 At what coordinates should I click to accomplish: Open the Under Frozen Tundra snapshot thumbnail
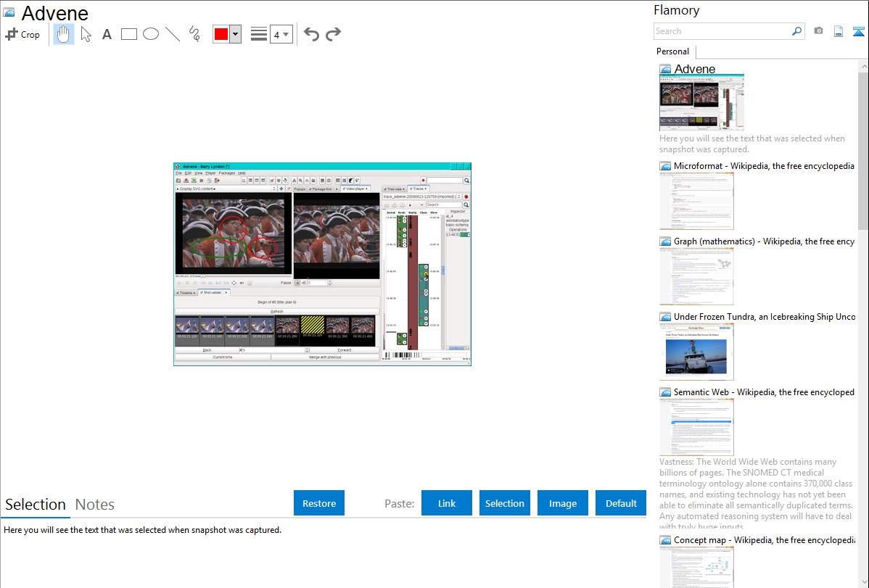[x=696, y=352]
